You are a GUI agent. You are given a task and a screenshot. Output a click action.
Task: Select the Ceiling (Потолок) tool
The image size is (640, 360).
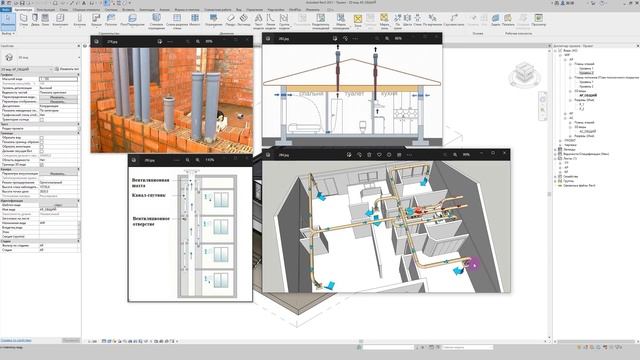[111, 20]
